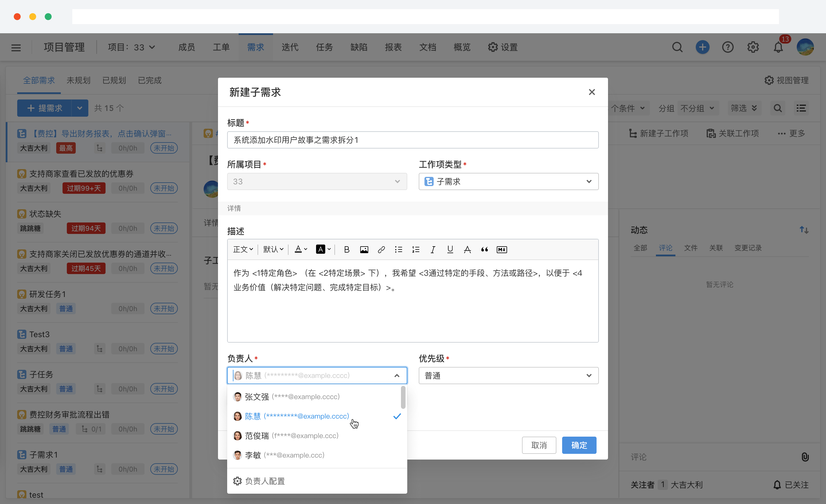The width and height of the screenshot is (826, 504).
Task: Open the 工作项类型 dropdown showing 子需求
Action: 508,181
